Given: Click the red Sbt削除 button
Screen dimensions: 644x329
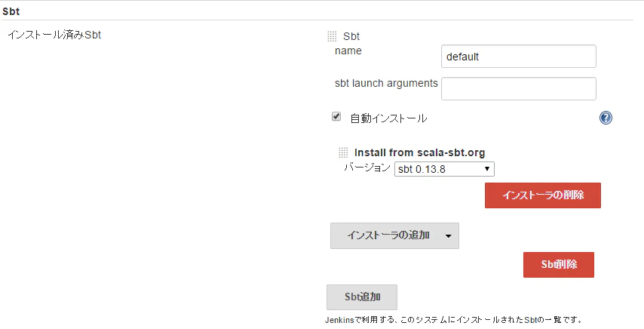Looking at the screenshot, I should (558, 265).
